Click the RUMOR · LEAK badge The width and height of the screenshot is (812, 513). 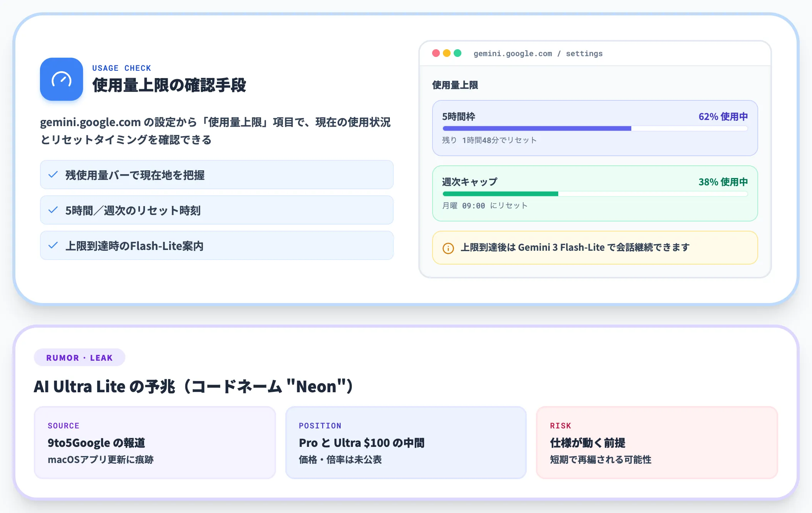(80, 358)
